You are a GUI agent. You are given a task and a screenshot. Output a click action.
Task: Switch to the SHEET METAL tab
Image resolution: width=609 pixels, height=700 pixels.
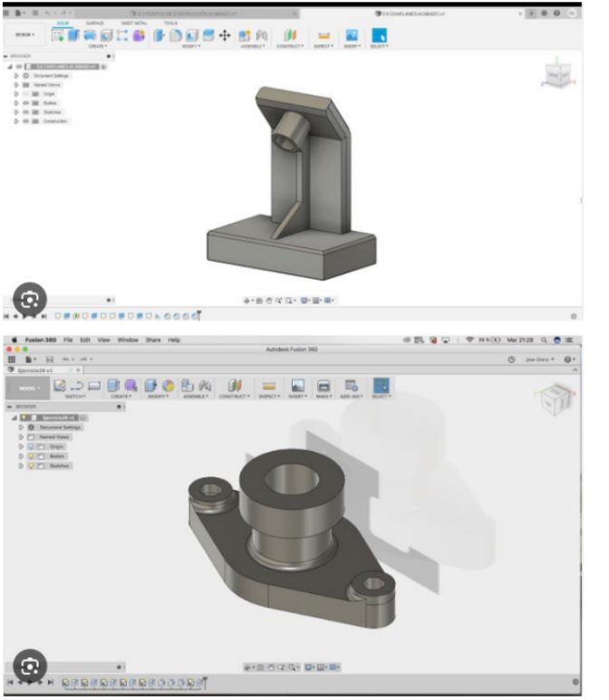click(x=132, y=23)
